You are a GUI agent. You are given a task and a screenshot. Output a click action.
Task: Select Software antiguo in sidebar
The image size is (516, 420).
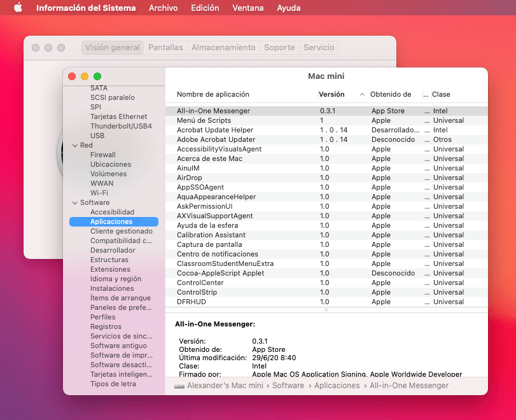tap(118, 346)
